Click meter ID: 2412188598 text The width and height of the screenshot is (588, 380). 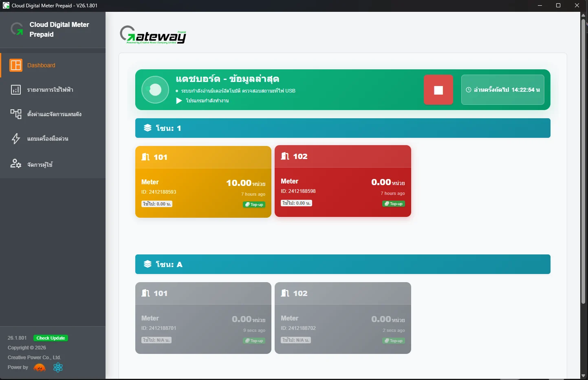[298, 191]
